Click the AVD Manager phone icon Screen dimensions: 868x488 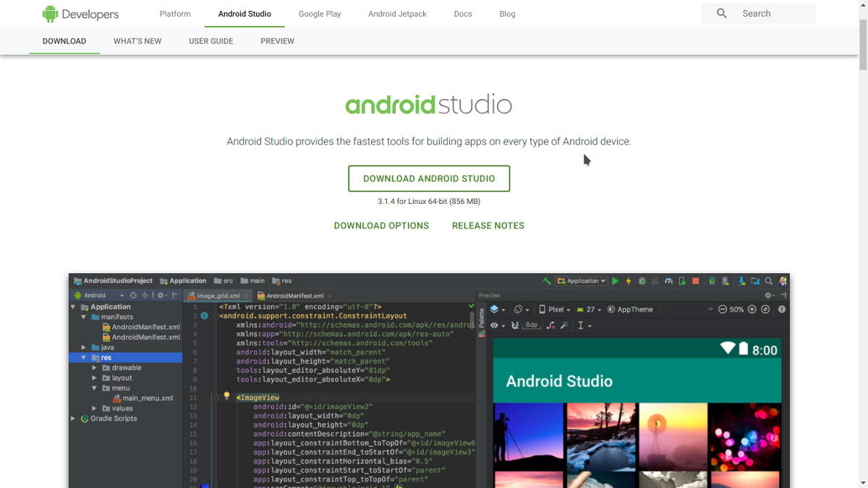(x=726, y=281)
